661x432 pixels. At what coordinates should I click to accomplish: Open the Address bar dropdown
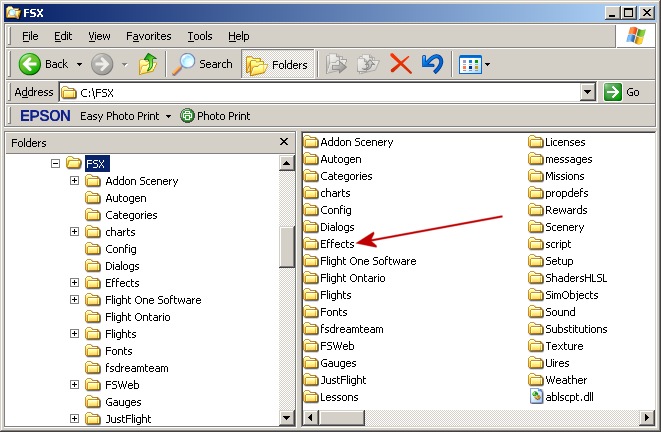588,92
